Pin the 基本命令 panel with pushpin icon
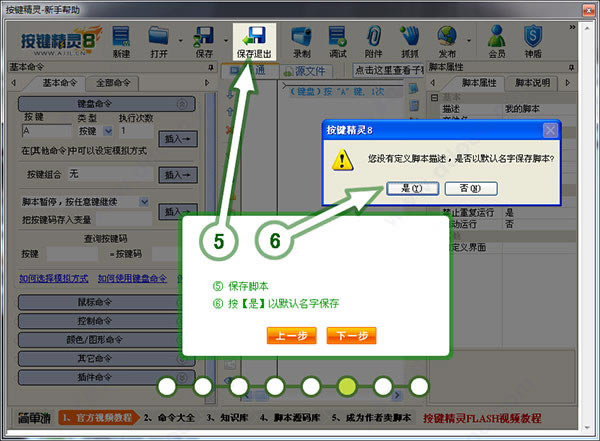Screen dimensions: 600x441 211,67
